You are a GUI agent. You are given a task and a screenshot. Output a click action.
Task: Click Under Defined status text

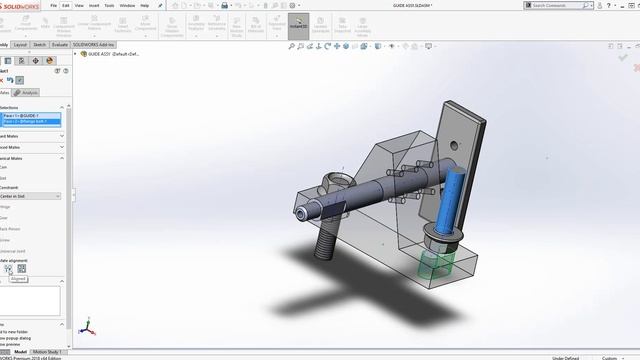565,358
